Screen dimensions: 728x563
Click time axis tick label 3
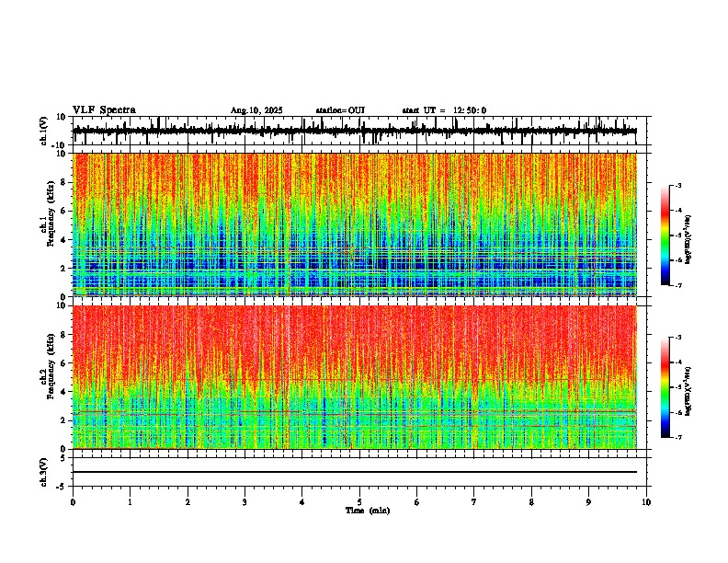[x=245, y=502]
